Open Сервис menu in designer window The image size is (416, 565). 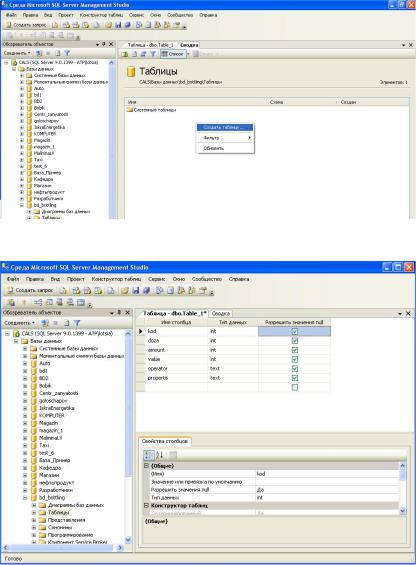tap(156, 279)
